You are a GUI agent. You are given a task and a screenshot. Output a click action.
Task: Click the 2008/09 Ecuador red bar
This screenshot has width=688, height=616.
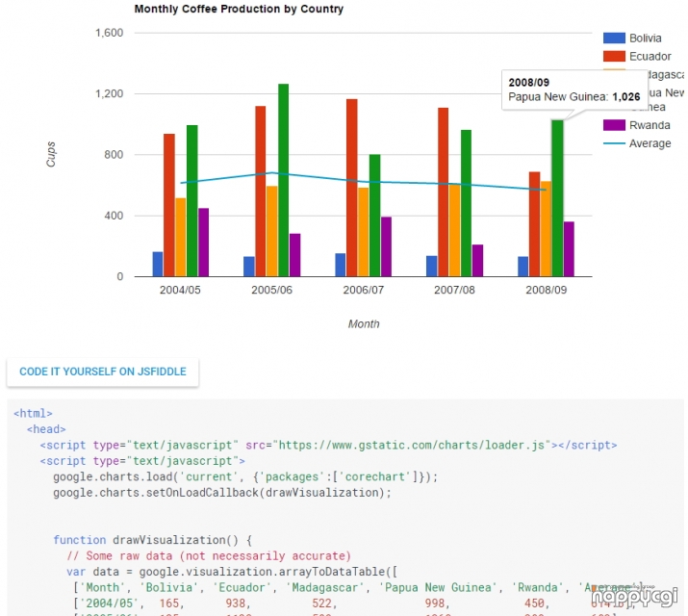[534, 224]
